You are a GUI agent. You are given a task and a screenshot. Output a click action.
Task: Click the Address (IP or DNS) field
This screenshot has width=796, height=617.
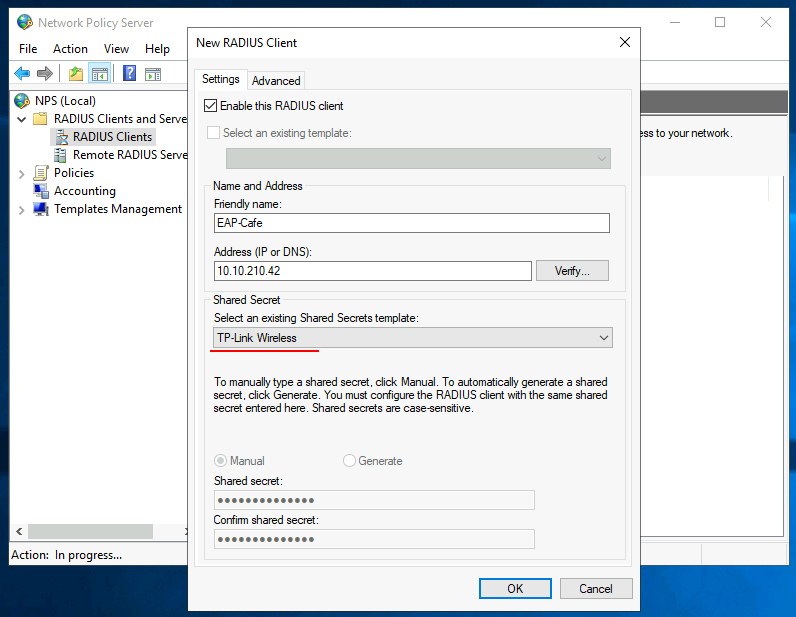(x=373, y=271)
